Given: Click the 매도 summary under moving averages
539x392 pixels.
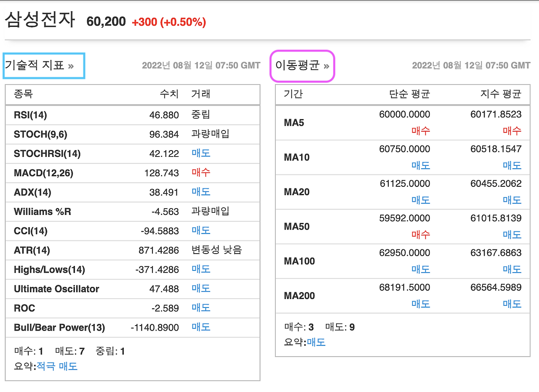Looking at the screenshot, I should (x=316, y=342).
